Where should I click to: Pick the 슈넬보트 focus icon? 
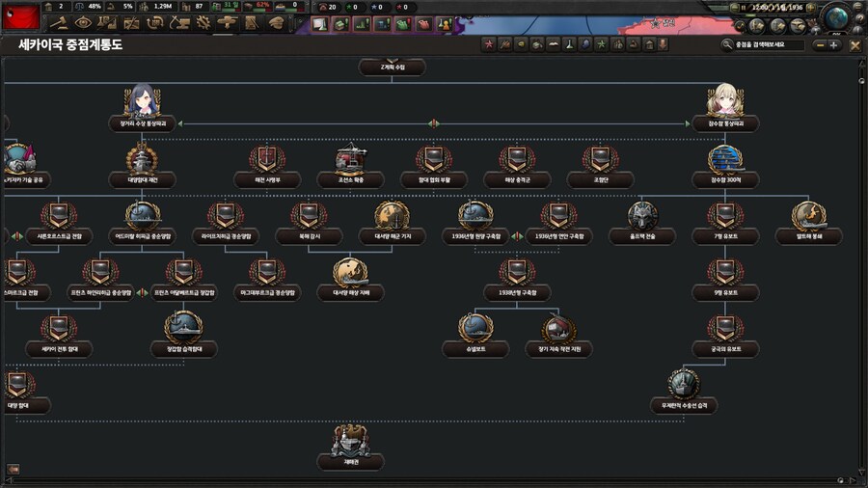point(475,329)
